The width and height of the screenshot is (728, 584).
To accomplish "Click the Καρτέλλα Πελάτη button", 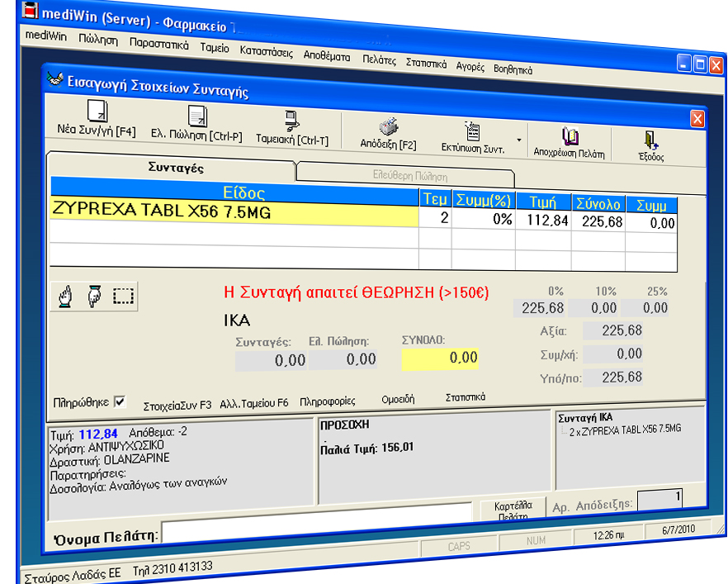I will point(513,510).
